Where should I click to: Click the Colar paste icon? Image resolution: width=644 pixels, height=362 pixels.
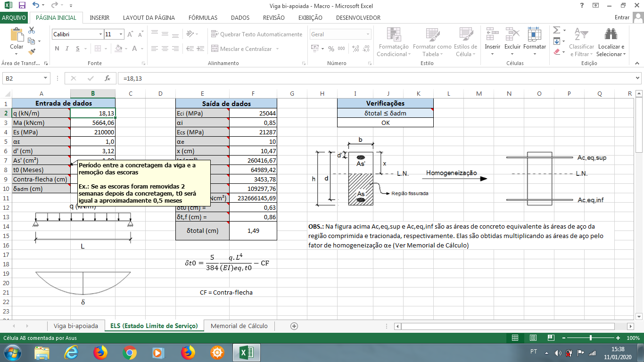(x=17, y=35)
